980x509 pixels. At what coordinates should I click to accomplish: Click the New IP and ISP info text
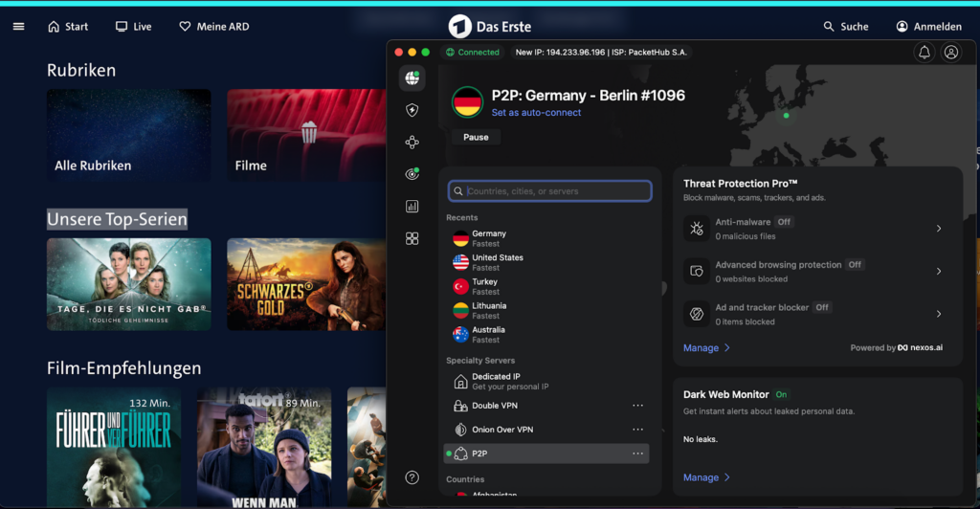click(x=601, y=53)
